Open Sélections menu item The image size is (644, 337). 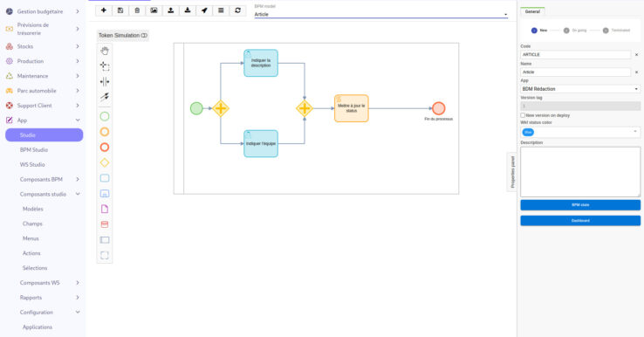click(x=35, y=268)
